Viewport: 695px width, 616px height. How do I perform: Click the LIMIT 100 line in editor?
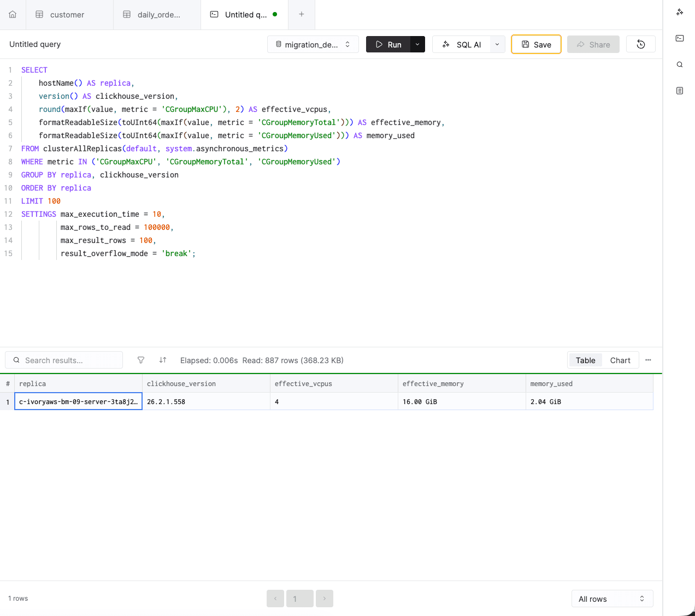click(x=41, y=201)
